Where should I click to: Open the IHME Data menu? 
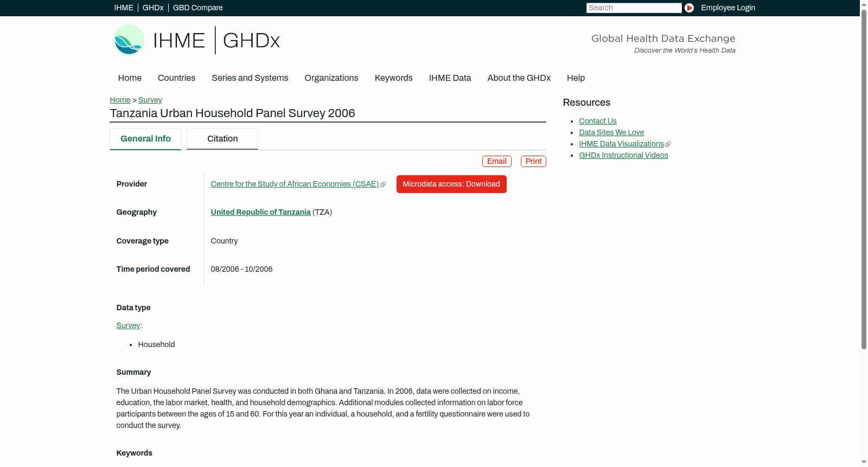(x=450, y=78)
